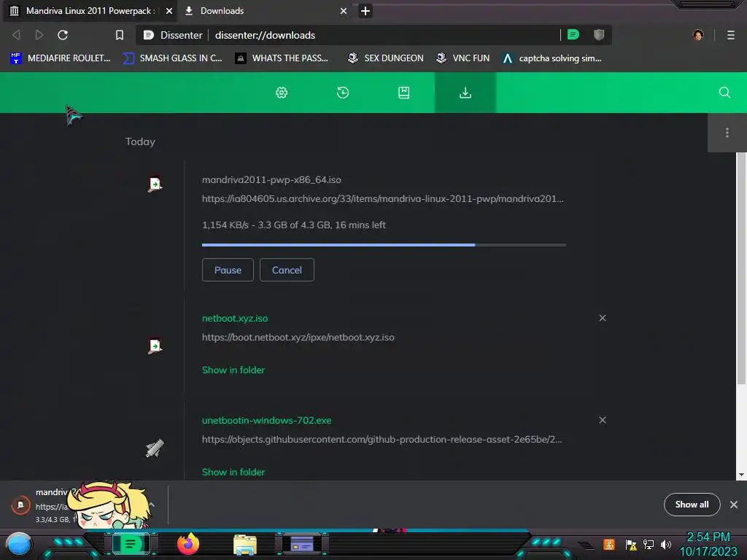This screenshot has width=747, height=560.
Task: Open the Settings gear in green toolbar
Action: click(282, 93)
